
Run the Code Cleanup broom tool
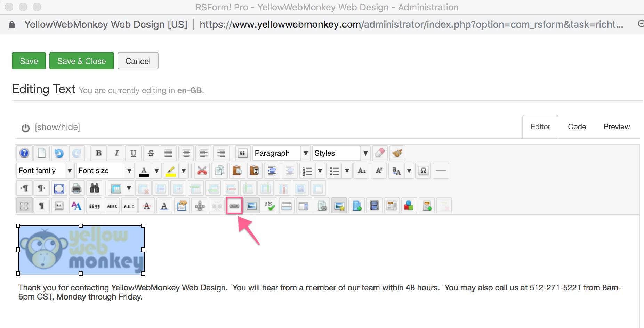click(397, 153)
